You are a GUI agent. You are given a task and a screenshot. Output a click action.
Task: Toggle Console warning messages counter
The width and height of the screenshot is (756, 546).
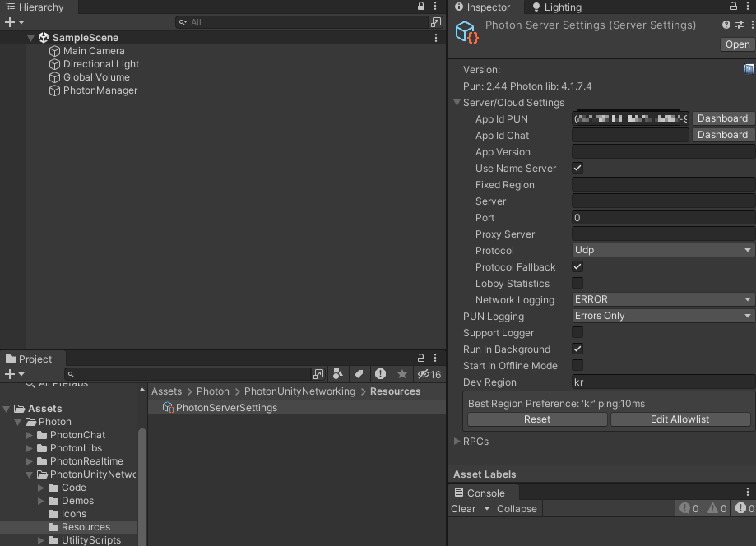tap(717, 508)
